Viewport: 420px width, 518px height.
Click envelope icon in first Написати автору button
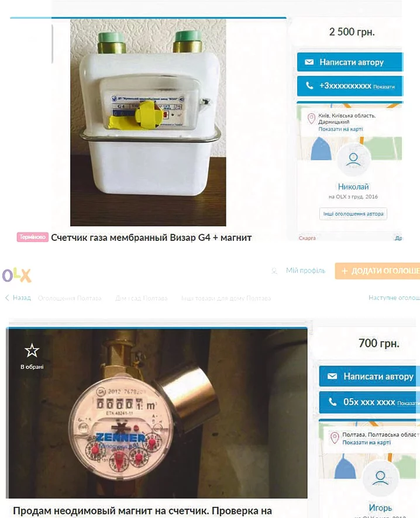coord(309,62)
